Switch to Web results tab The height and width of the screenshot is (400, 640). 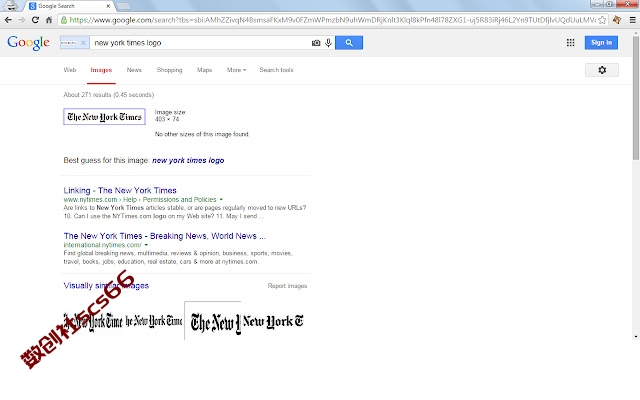pos(70,70)
